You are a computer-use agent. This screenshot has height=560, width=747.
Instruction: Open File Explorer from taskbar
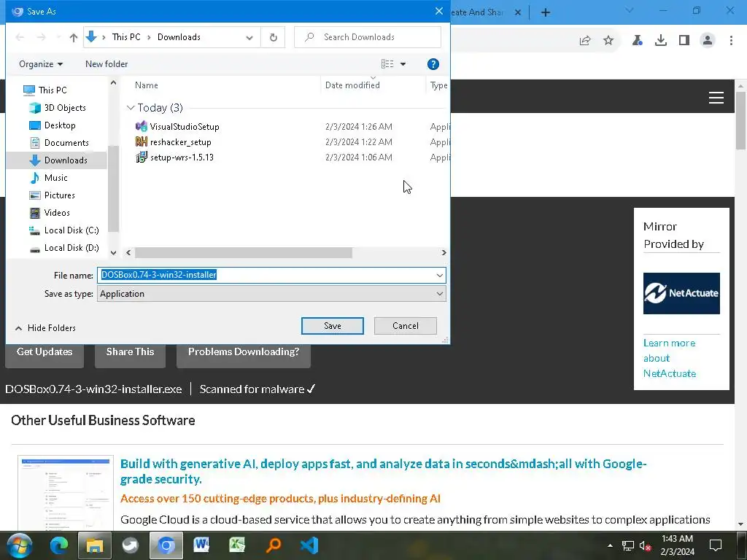[x=94, y=545]
